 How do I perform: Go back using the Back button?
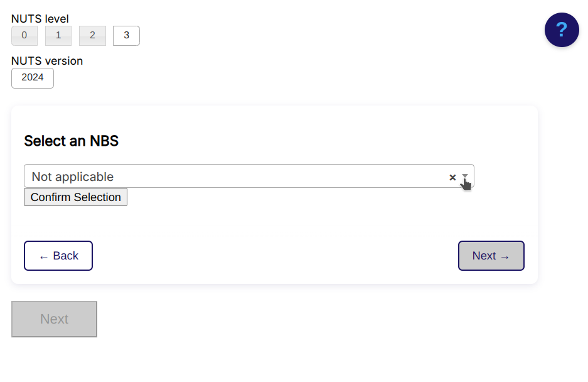[58, 256]
